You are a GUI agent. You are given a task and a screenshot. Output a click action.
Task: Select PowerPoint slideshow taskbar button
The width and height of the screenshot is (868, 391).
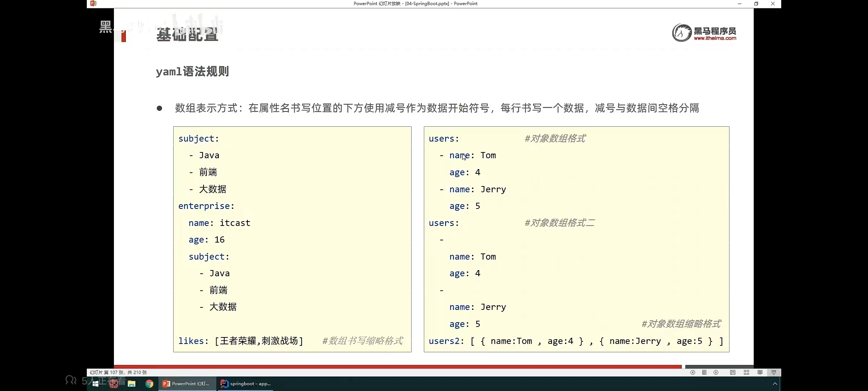[187, 384]
